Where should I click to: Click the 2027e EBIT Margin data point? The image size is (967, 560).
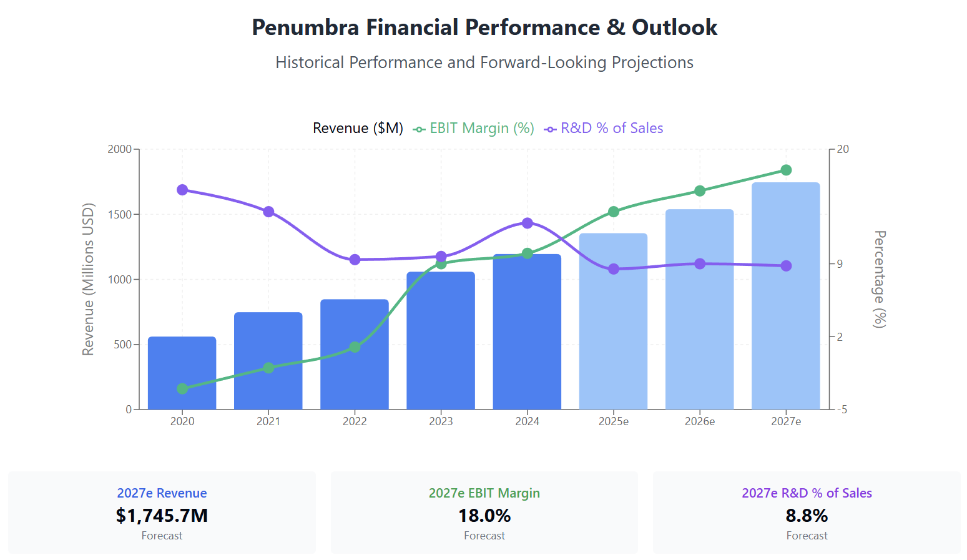coord(786,170)
